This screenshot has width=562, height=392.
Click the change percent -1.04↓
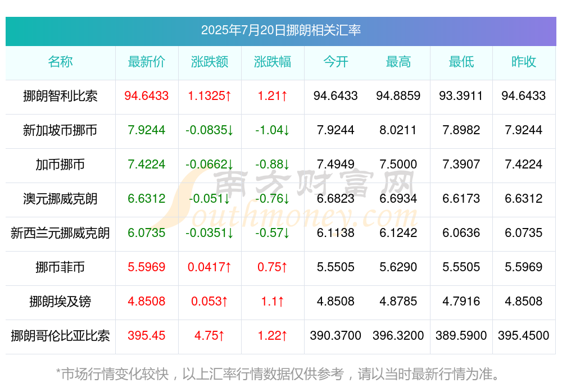273,130
